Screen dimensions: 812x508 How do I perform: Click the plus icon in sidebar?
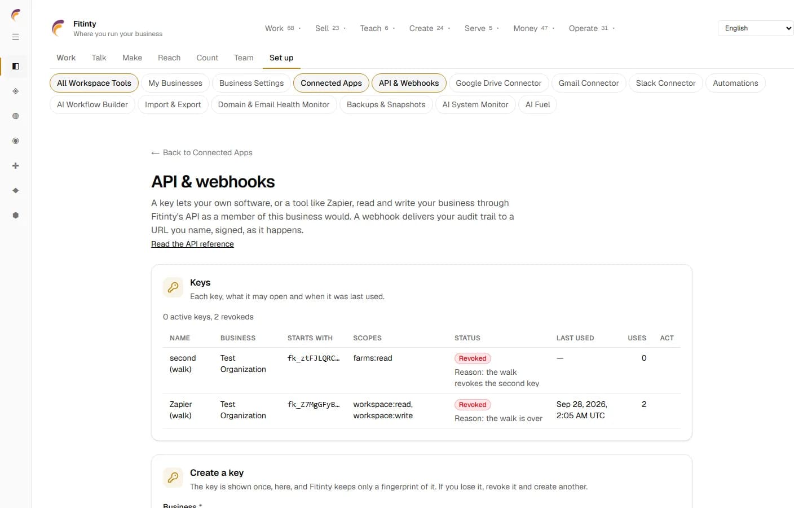16,166
